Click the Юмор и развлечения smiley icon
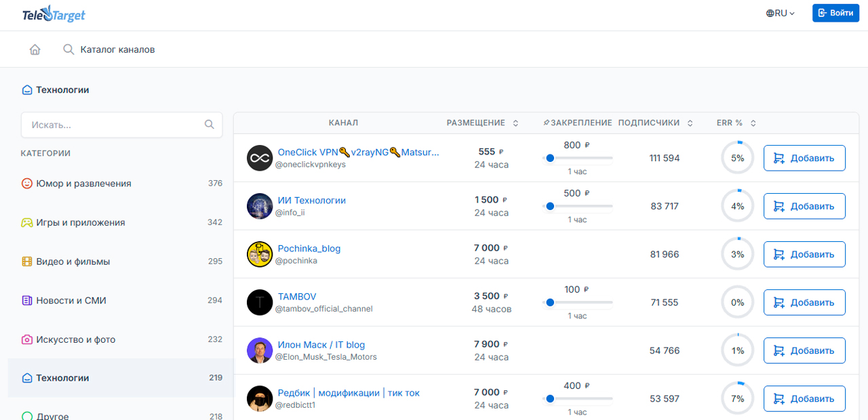 tap(27, 184)
